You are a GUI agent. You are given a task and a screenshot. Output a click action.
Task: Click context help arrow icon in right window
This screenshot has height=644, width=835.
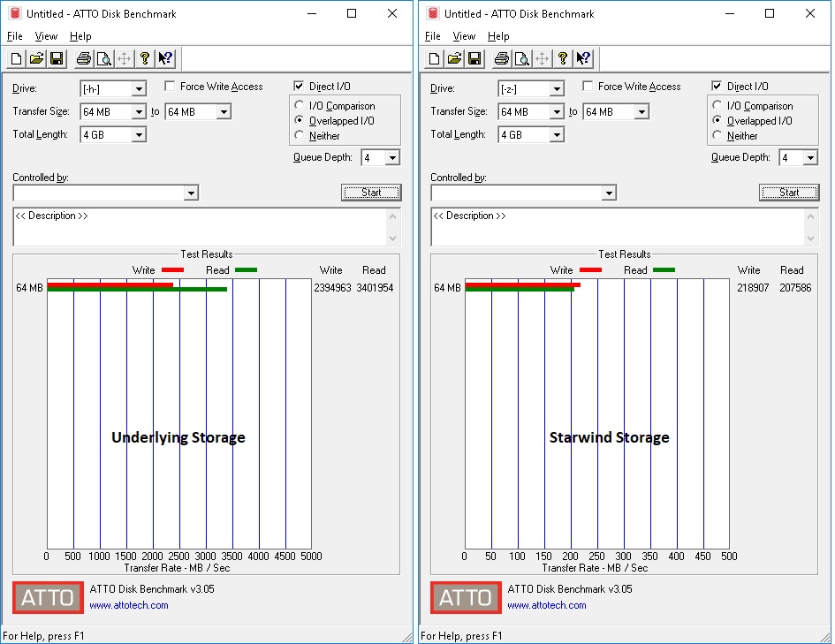pos(583,58)
